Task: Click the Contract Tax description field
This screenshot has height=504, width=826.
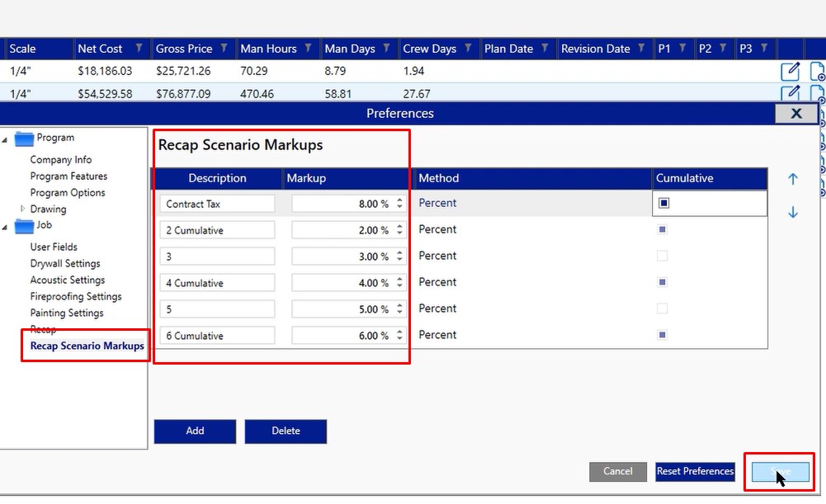Action: coord(218,203)
